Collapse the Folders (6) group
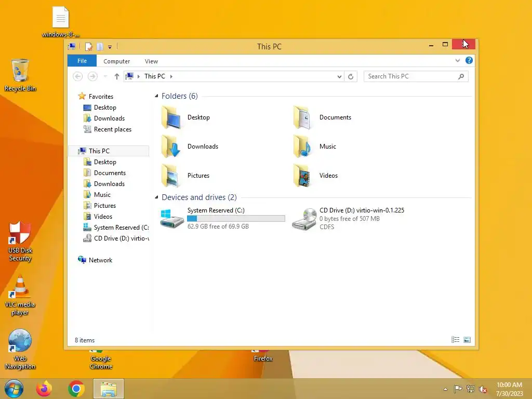The image size is (532, 399). click(156, 96)
